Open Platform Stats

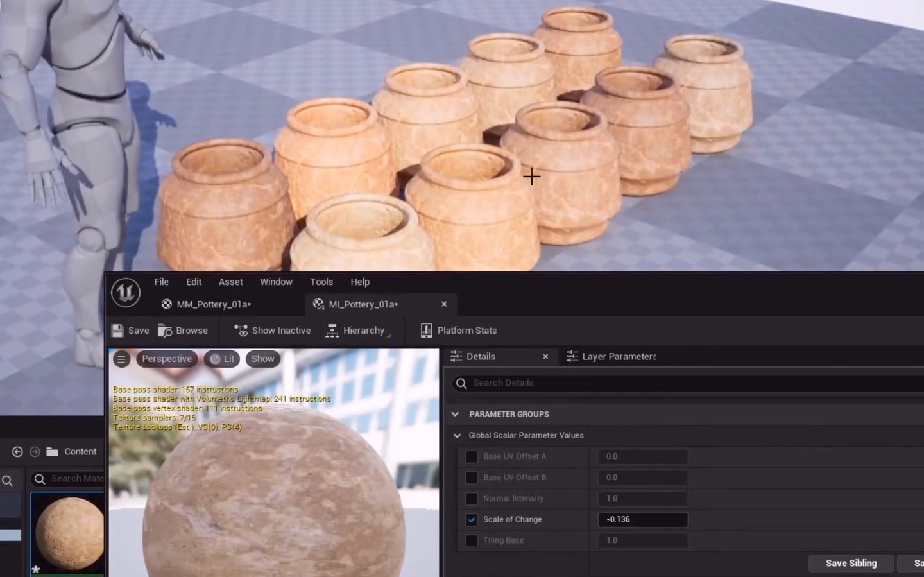458,331
